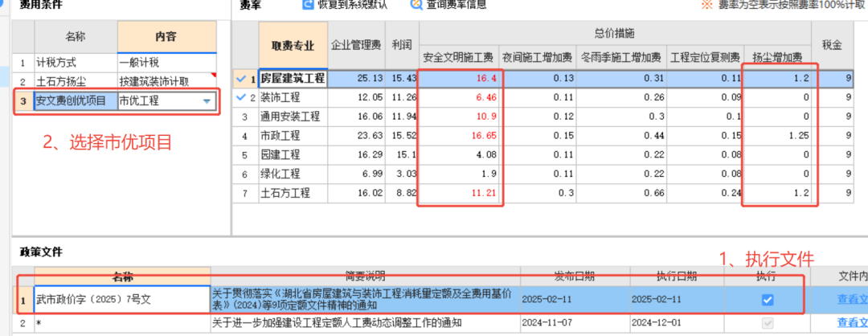868x336 pixels.
Task: Click 税金 column header
Action: (x=833, y=45)
